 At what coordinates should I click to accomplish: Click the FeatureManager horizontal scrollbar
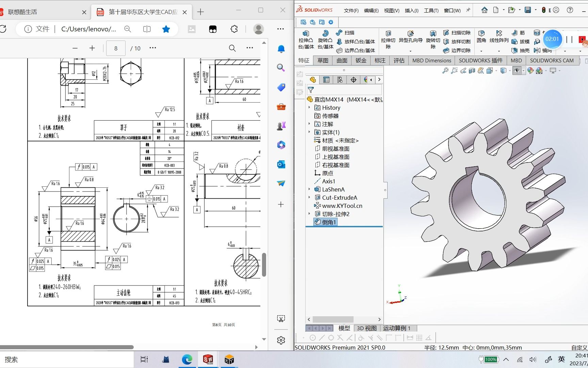pos(333,319)
